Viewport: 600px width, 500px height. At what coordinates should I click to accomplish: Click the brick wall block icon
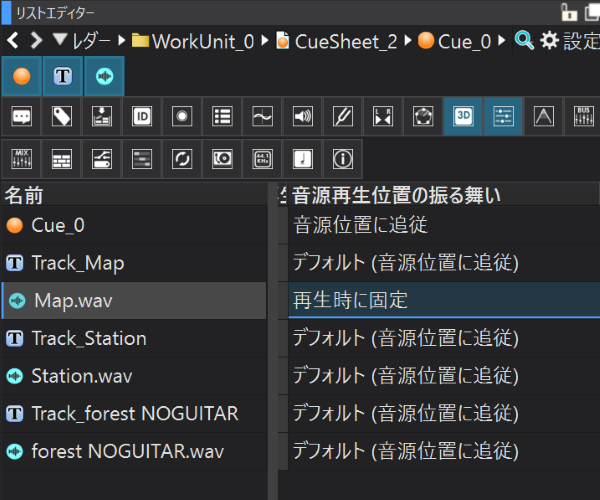click(62, 159)
